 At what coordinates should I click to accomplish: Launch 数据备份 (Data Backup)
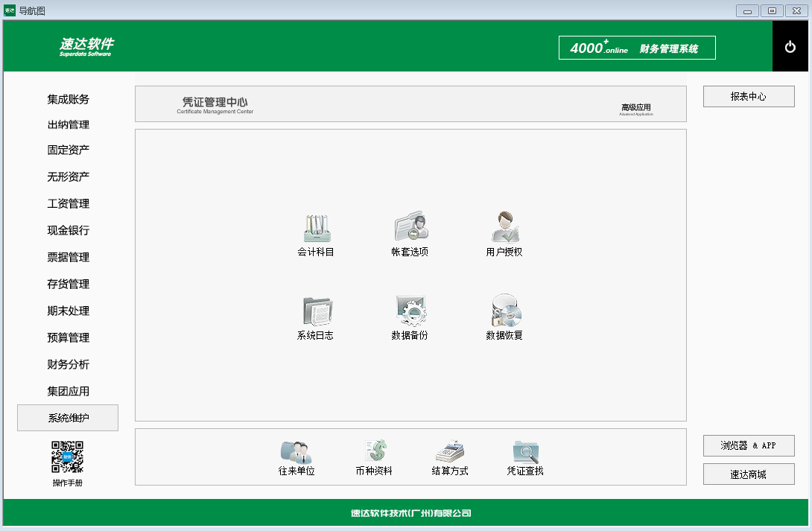(409, 317)
